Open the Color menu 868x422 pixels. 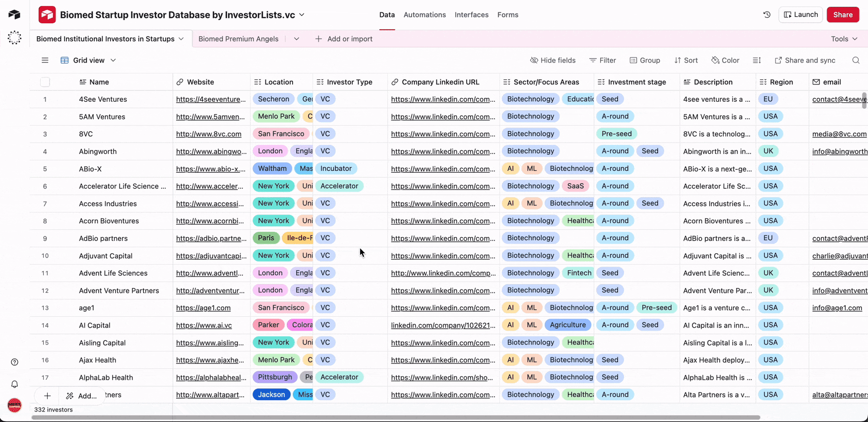point(725,60)
